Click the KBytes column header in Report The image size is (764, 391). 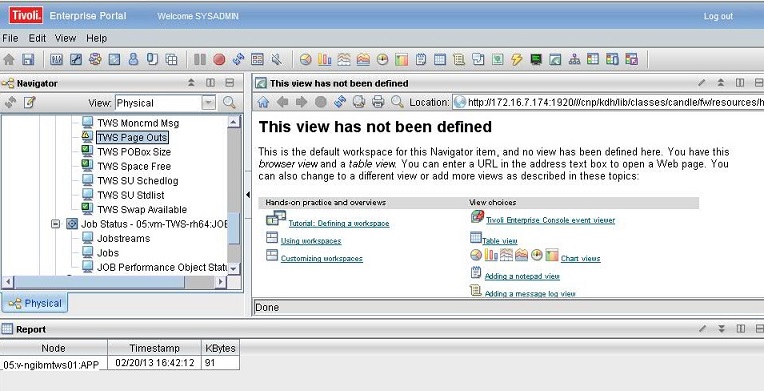coord(220,348)
